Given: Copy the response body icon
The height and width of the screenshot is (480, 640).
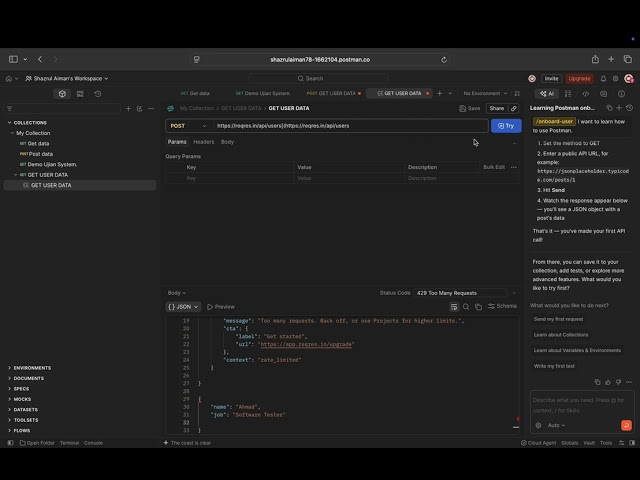Looking at the screenshot, I should [478, 307].
